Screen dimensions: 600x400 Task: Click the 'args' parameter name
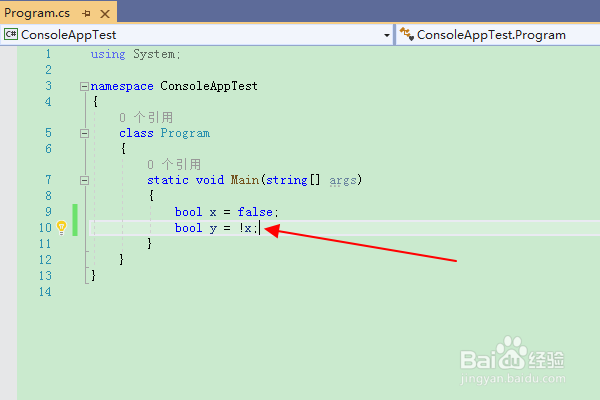343,180
